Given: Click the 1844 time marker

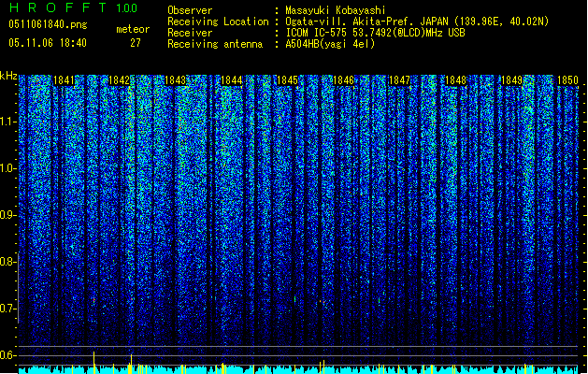Looking at the screenshot, I should click(232, 80).
